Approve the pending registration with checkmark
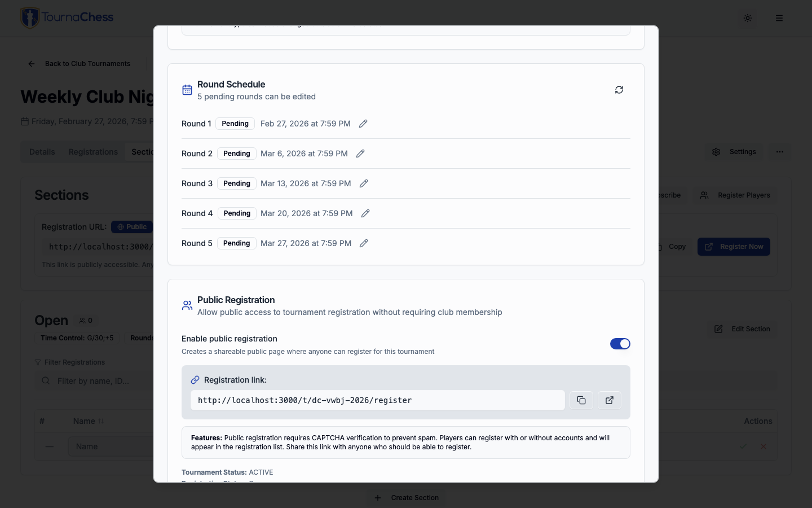 pos(743,446)
